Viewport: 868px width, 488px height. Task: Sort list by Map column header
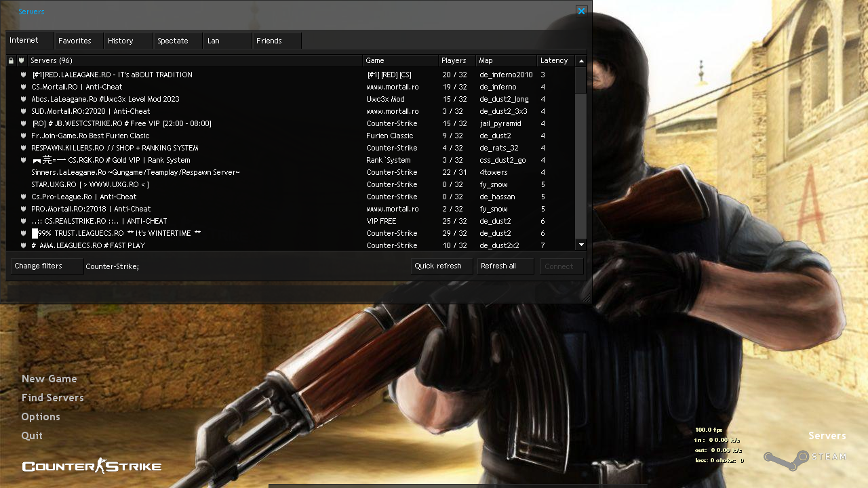click(x=506, y=61)
